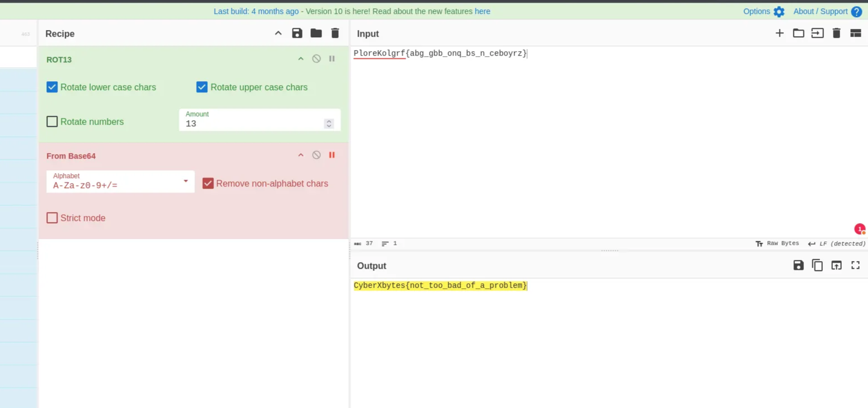The image size is (868, 408).
Task: Disable the ROT13 operation
Action: click(316, 59)
